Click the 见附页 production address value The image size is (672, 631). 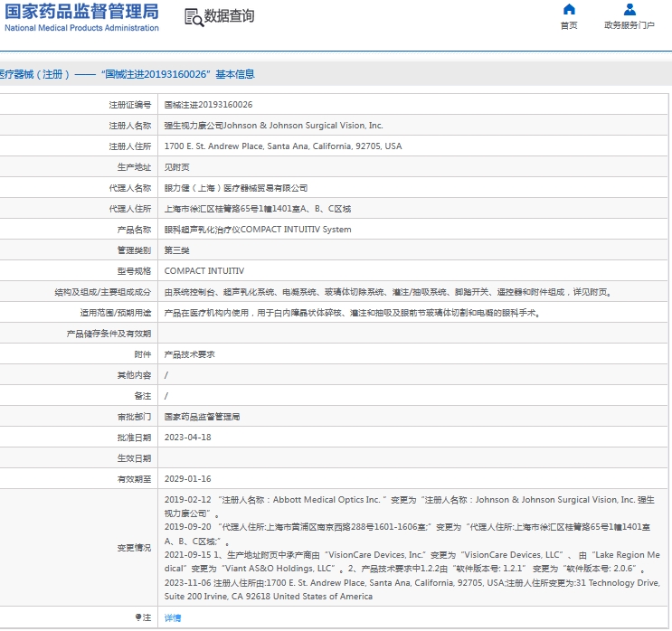point(176,167)
